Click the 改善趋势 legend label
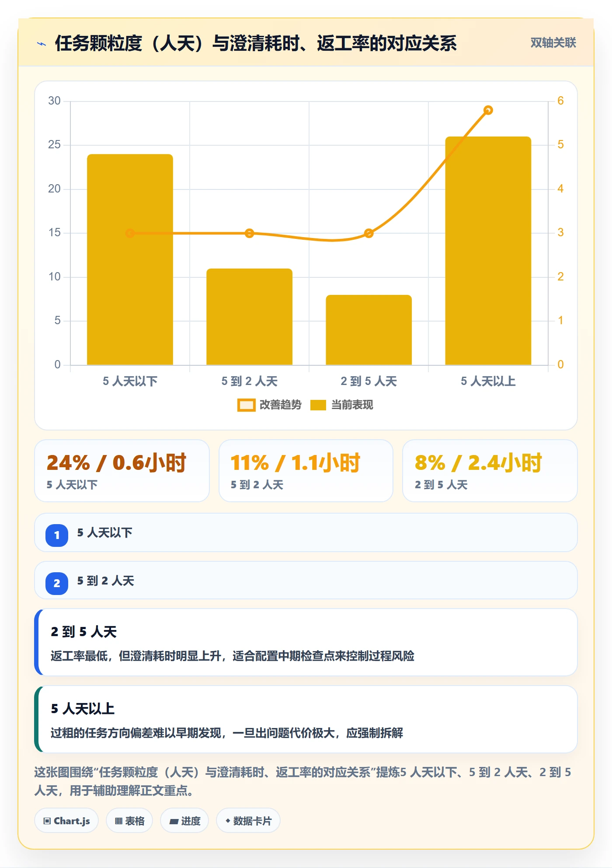The height and width of the screenshot is (868, 612). pyautogui.click(x=280, y=405)
